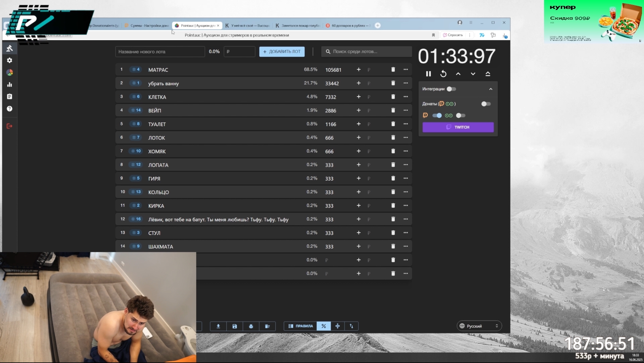Open more options for ЛОПАТА lot
This screenshot has width=644, height=363.
pyautogui.click(x=405, y=165)
